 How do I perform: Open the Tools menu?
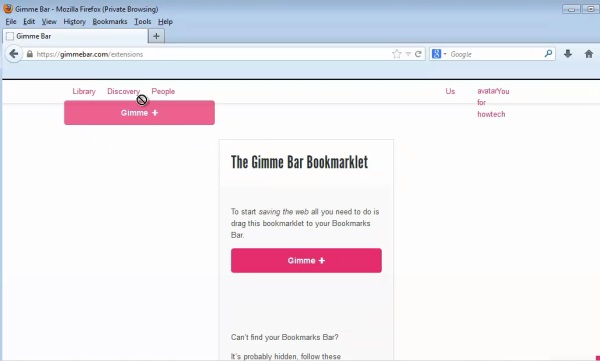coord(142,22)
